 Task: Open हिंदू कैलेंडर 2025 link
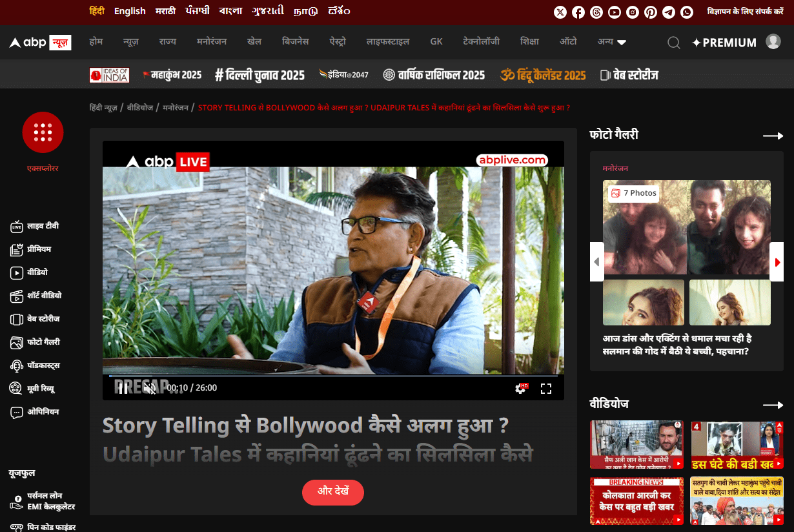[x=543, y=75]
